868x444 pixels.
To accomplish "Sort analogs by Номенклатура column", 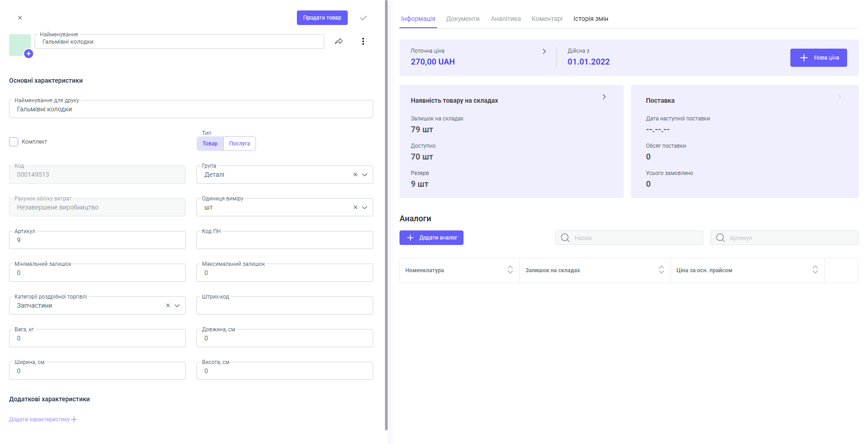I will [510, 270].
